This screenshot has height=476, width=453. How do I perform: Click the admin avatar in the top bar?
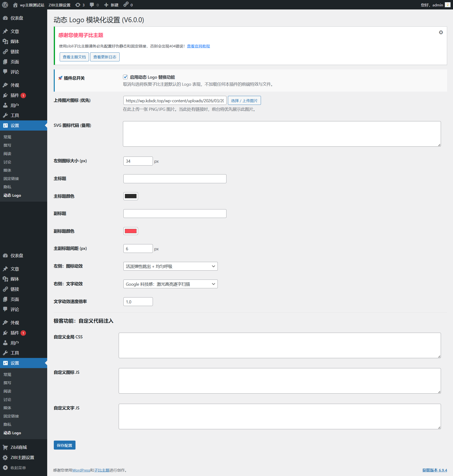pos(447,5)
